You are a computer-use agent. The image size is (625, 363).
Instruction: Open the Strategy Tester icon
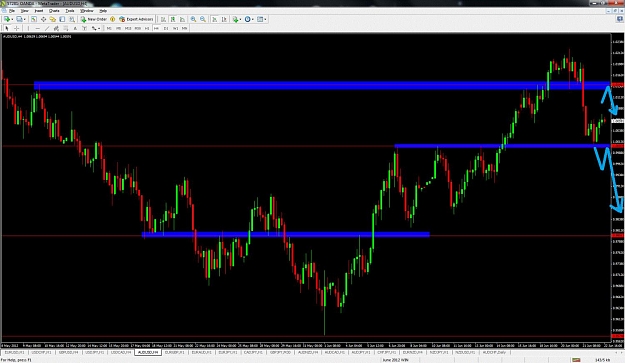[x=72, y=19]
